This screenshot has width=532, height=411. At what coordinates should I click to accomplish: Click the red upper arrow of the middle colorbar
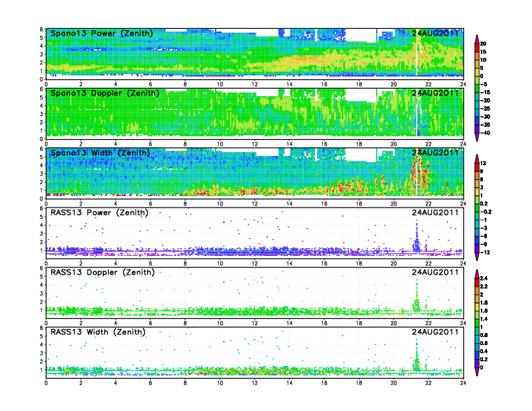[x=477, y=158]
